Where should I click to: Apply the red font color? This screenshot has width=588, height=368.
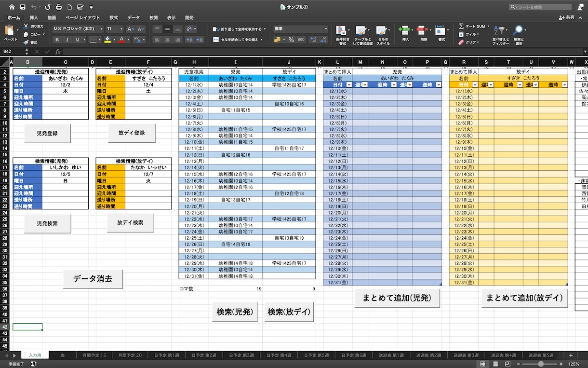click(x=121, y=40)
